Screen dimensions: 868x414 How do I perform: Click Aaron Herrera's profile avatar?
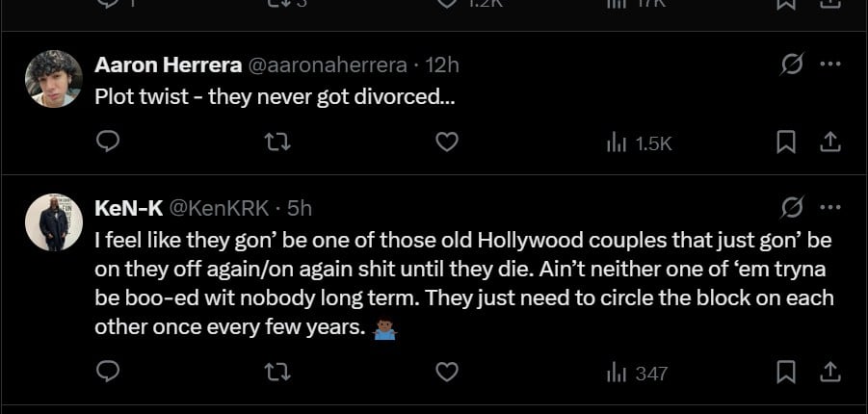[54, 79]
